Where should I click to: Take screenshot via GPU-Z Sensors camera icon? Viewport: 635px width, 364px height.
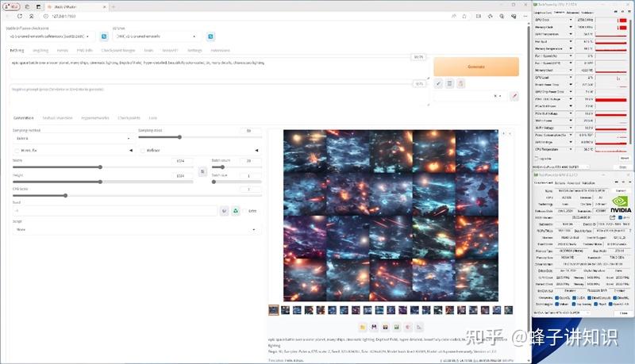pyautogui.click(x=616, y=12)
